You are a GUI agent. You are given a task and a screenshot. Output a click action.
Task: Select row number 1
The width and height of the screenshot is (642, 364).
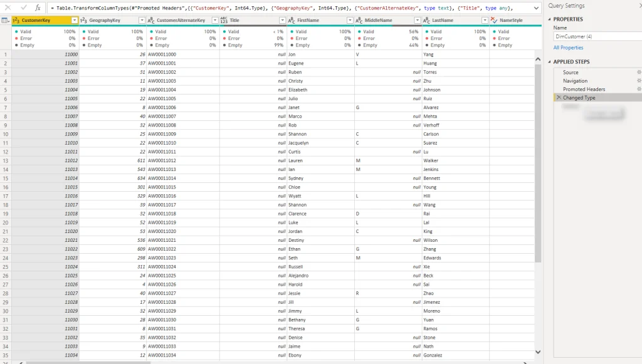click(5, 55)
